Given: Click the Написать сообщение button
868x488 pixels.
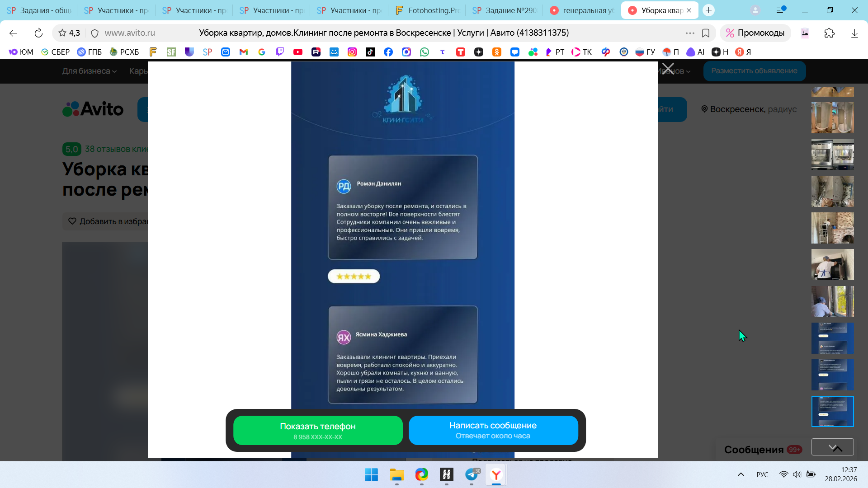Looking at the screenshot, I should point(493,430).
